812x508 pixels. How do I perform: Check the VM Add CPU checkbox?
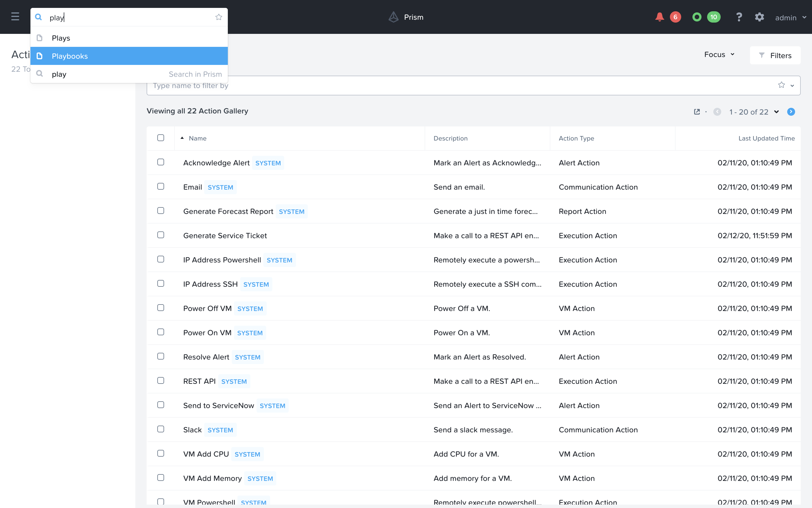161,453
